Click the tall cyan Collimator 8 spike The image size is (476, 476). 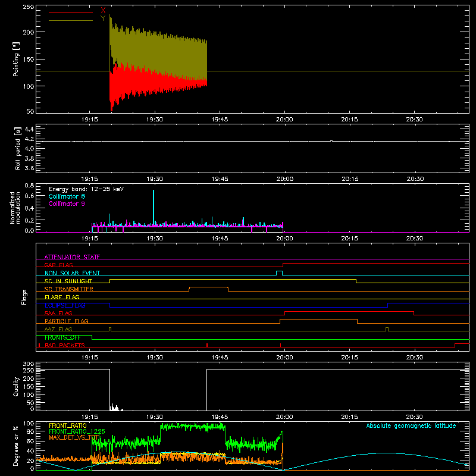[x=154, y=208]
